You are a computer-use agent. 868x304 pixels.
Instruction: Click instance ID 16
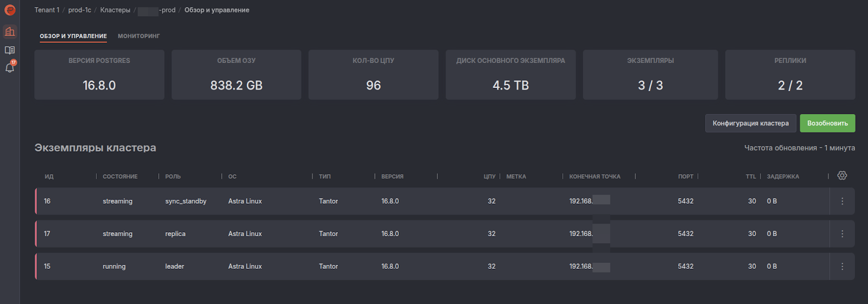coord(47,201)
